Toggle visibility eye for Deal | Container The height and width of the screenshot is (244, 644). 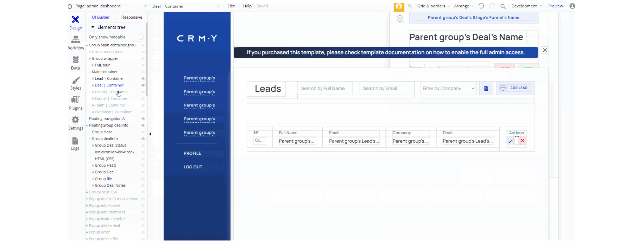143,85
